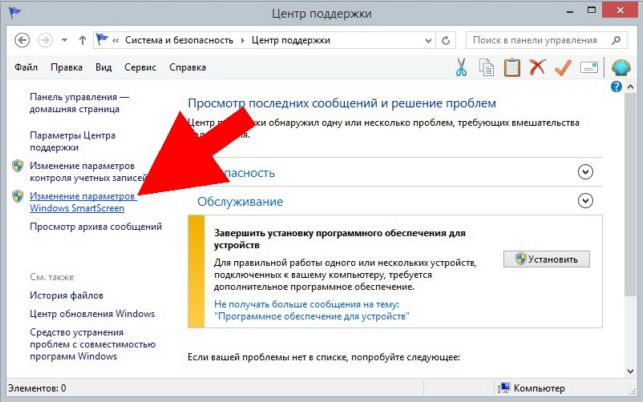Refresh the address bar location

click(x=446, y=40)
